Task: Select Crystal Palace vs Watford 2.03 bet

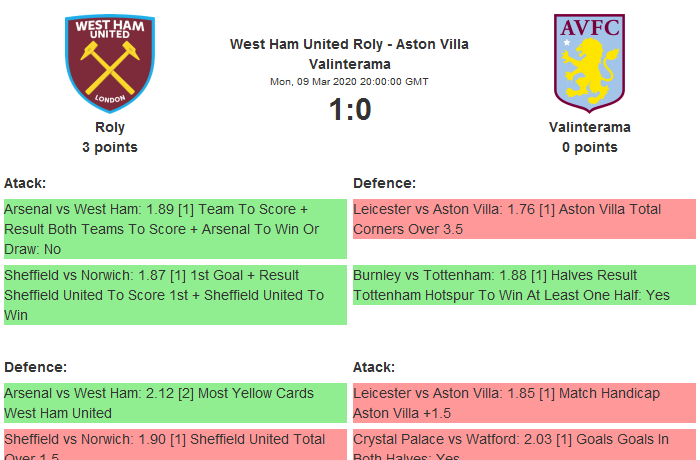Action: 524,446
